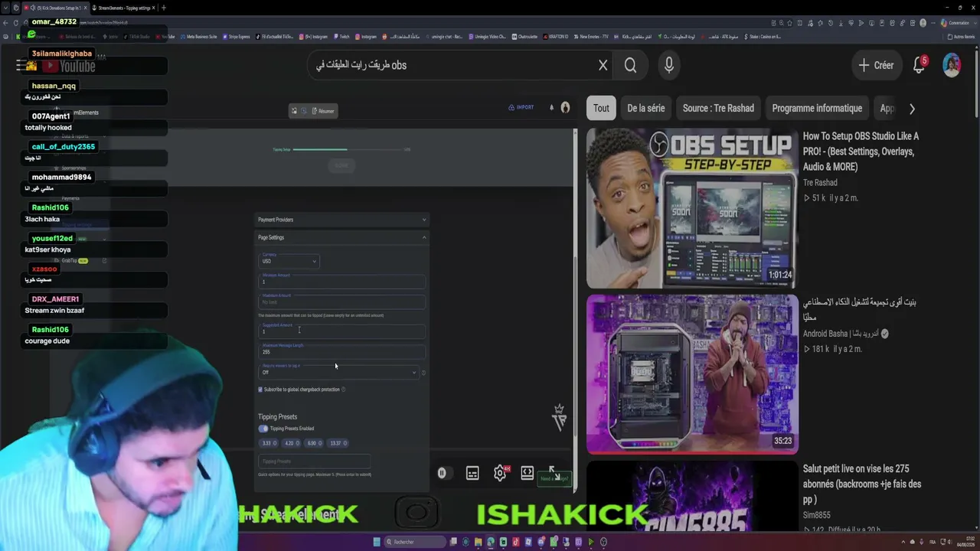Open the PC build video thumbnail lasting 35:23
The height and width of the screenshot is (551, 980).
coord(692,374)
